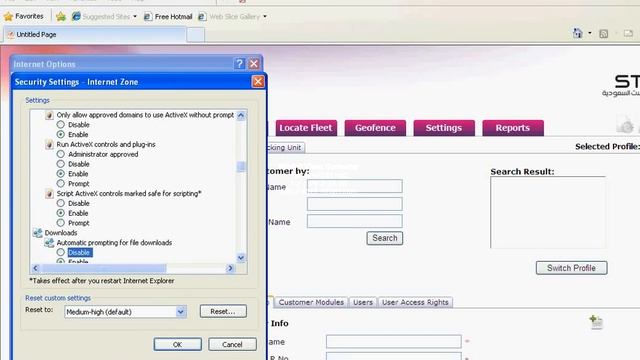The width and height of the screenshot is (640, 360).
Task: Click the second customer search field
Action: click(355, 204)
